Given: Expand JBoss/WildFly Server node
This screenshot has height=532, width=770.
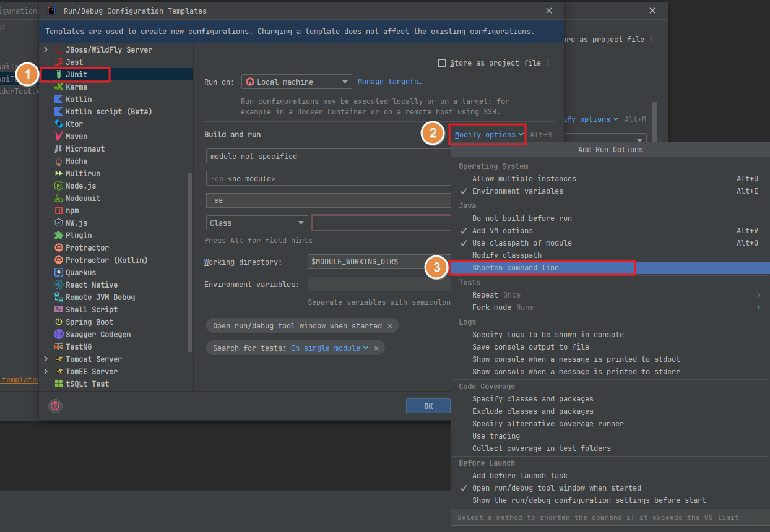Looking at the screenshot, I should coord(45,49).
